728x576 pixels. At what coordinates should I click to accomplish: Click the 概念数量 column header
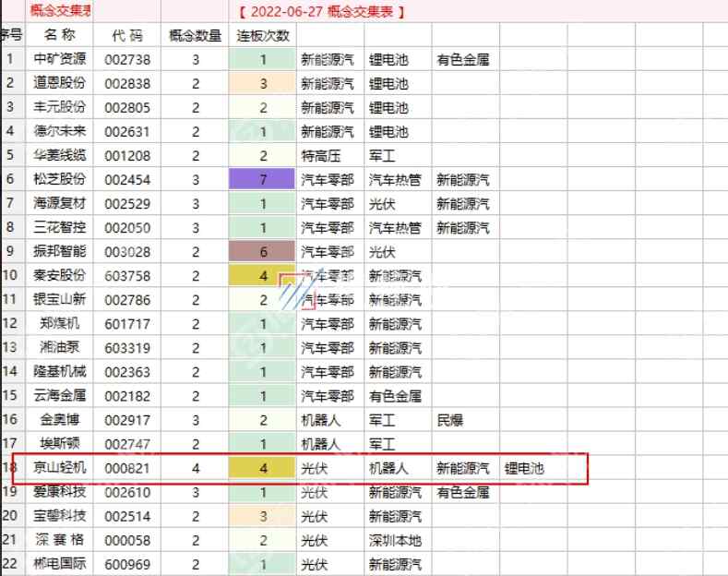click(195, 35)
